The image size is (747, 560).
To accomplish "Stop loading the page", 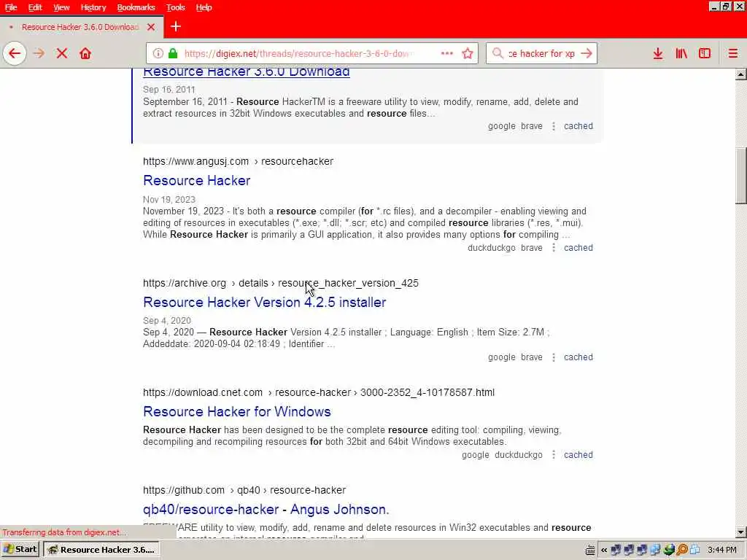I will 62,53.
